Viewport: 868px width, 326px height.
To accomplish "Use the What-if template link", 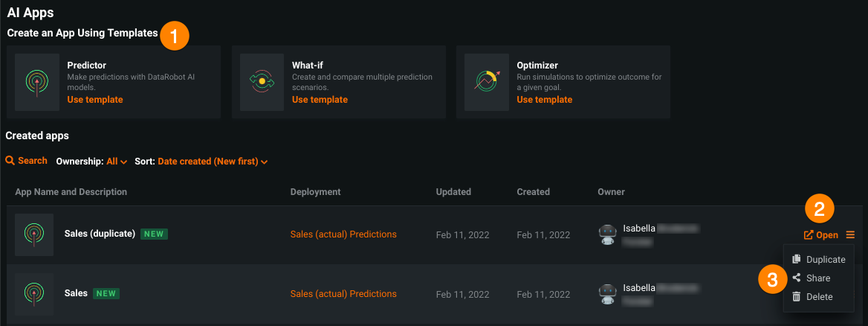I will 320,100.
